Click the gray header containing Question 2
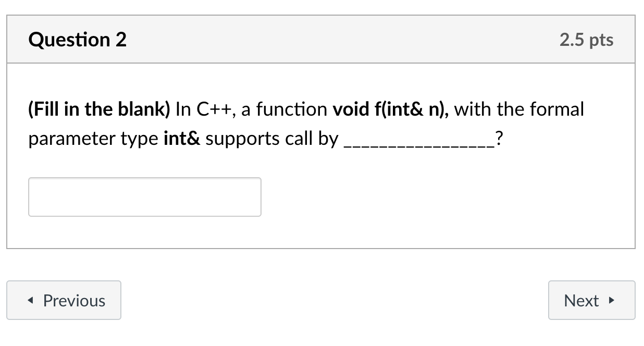The width and height of the screenshot is (644, 346). (322, 39)
